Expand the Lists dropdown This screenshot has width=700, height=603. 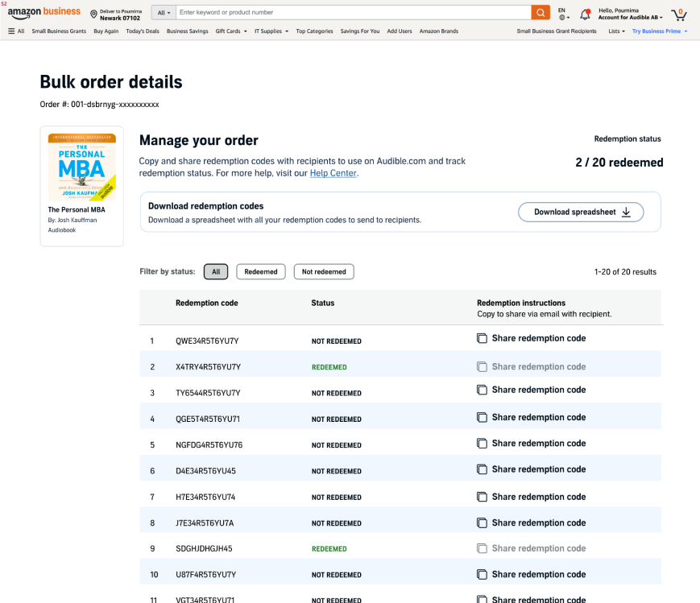(616, 31)
